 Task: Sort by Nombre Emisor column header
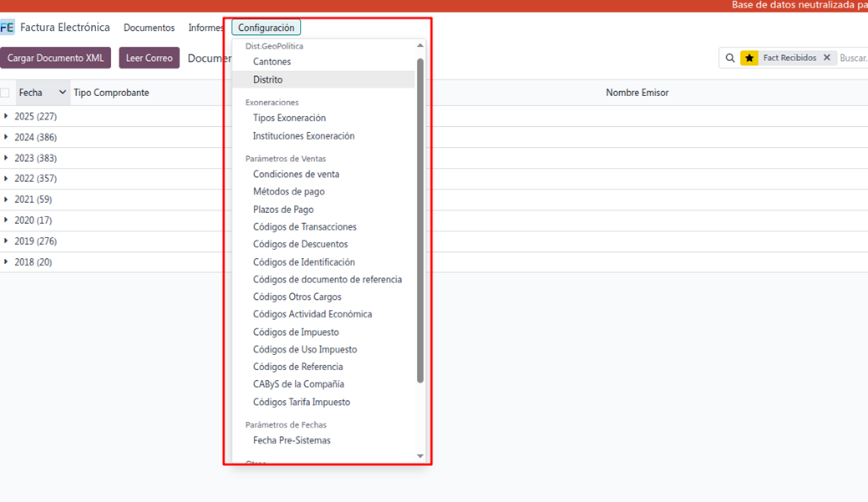[x=637, y=93]
